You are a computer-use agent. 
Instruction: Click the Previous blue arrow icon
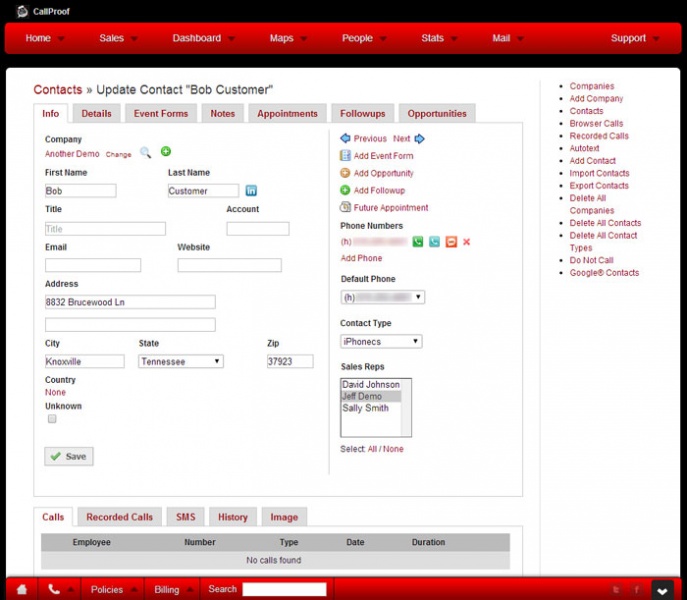click(345, 138)
